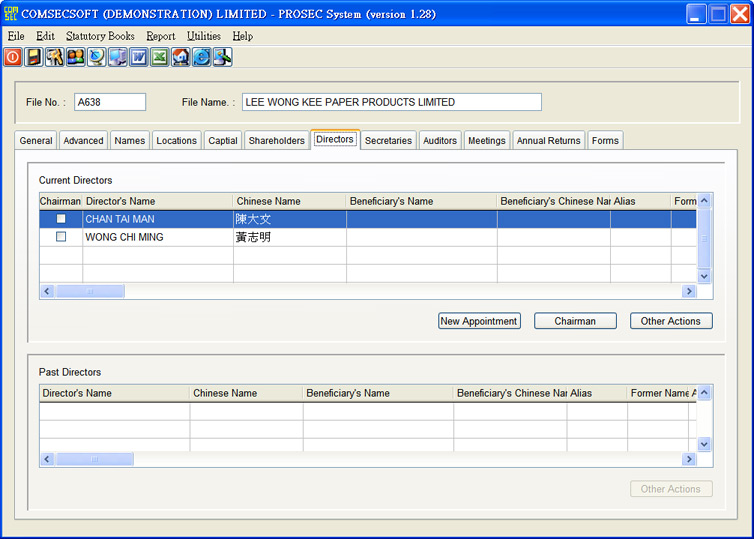The height and width of the screenshot is (539, 754).
Task: Switch to the Shareholders tab
Action: pyautogui.click(x=276, y=141)
